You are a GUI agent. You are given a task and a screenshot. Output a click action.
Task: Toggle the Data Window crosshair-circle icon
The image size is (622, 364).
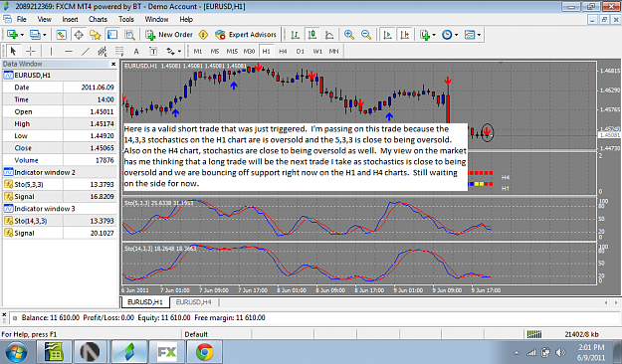coord(79,35)
